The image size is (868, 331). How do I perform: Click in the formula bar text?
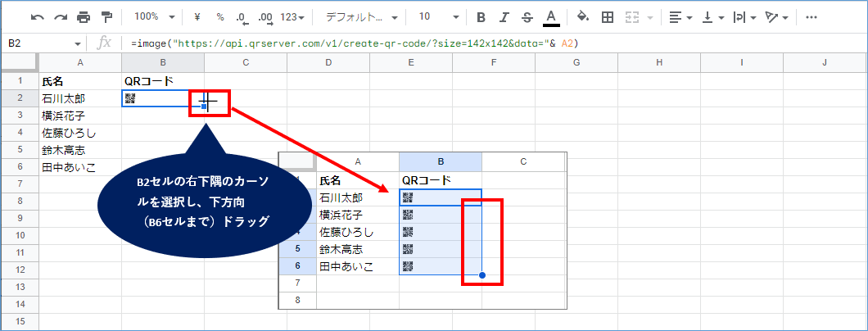(x=355, y=43)
